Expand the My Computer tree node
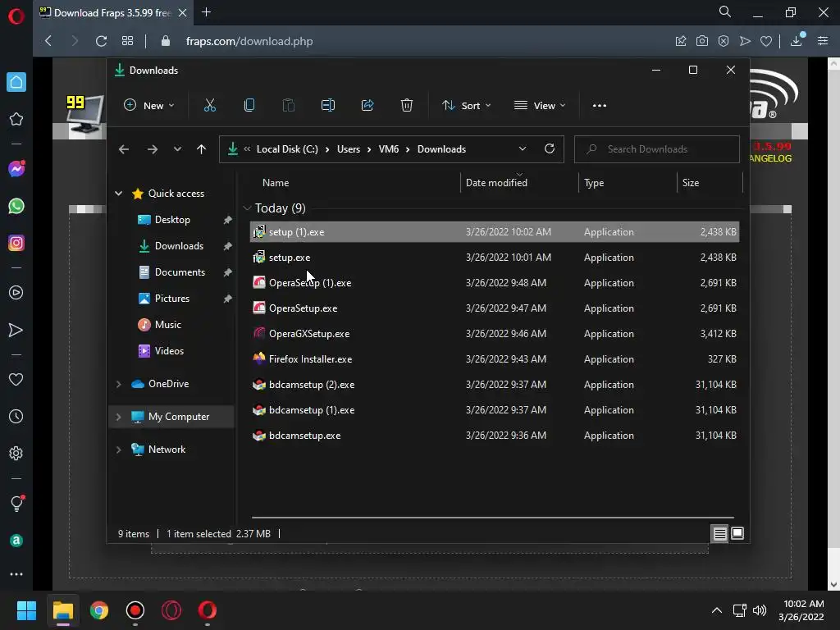 118,417
